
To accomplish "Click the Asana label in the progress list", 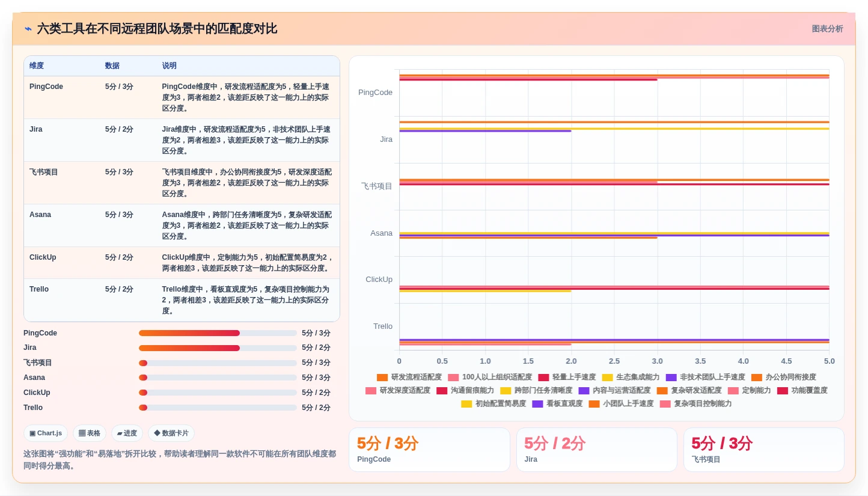I will (x=34, y=378).
